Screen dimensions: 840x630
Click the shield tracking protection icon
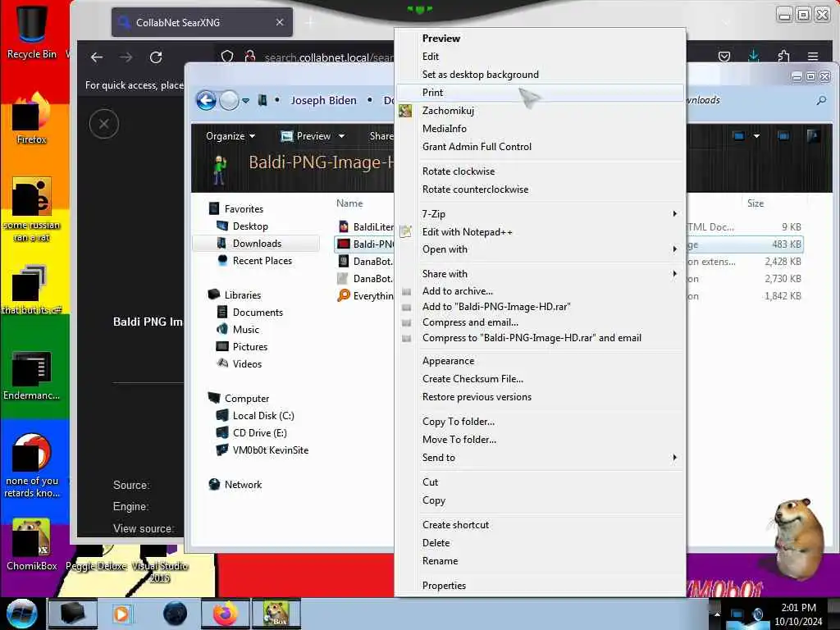click(227, 57)
